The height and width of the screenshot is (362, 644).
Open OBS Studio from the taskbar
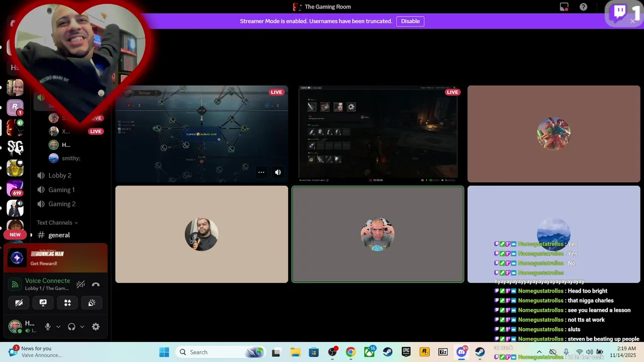tap(332, 352)
